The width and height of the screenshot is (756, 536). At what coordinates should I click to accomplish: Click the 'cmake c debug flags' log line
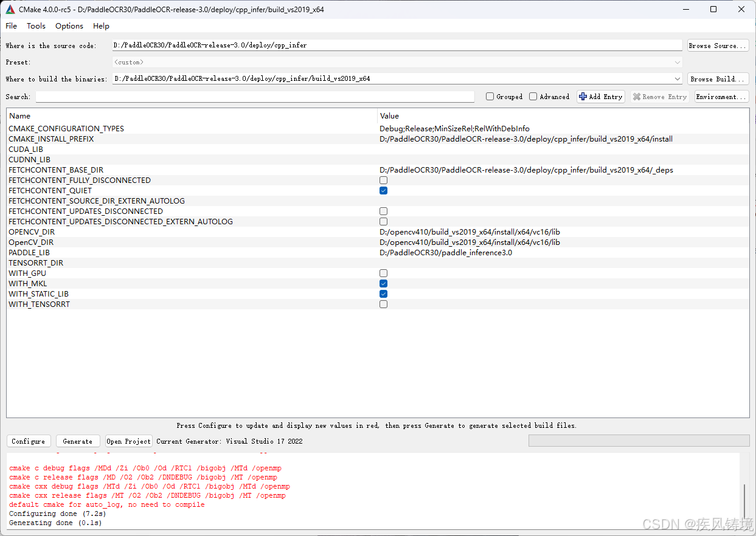click(x=145, y=469)
